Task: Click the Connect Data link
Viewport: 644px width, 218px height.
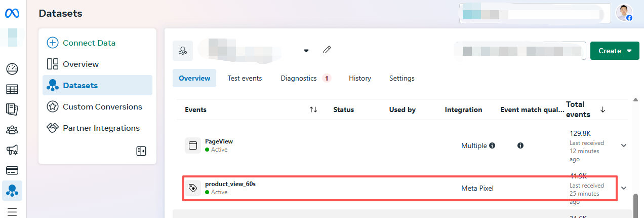Action: pos(89,43)
